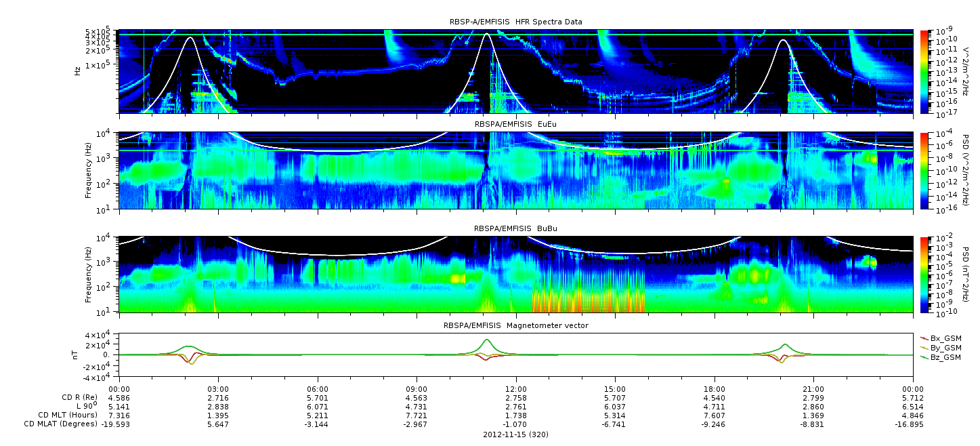
Task: Click the CD MLT (Hours) row label
Action: pos(68,415)
